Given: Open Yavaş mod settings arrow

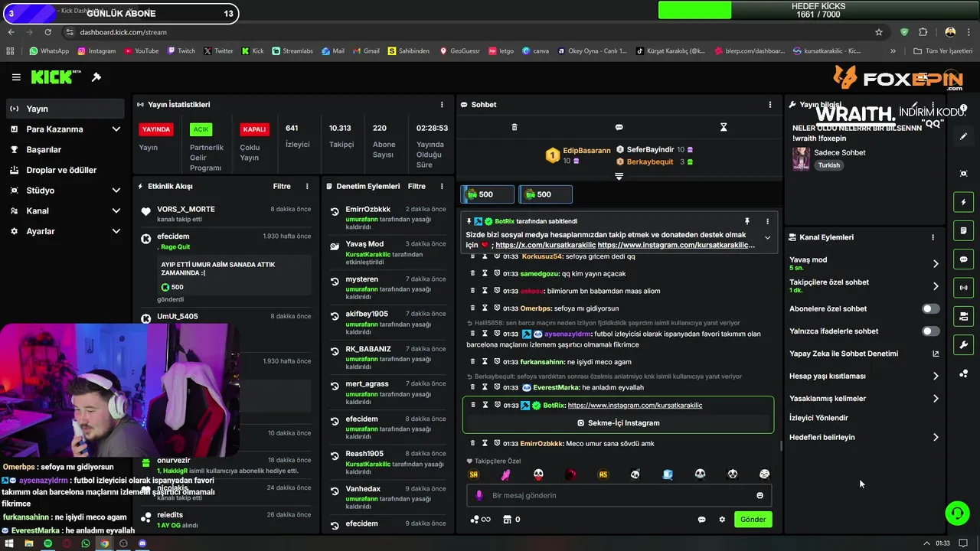Looking at the screenshot, I should [x=936, y=264].
